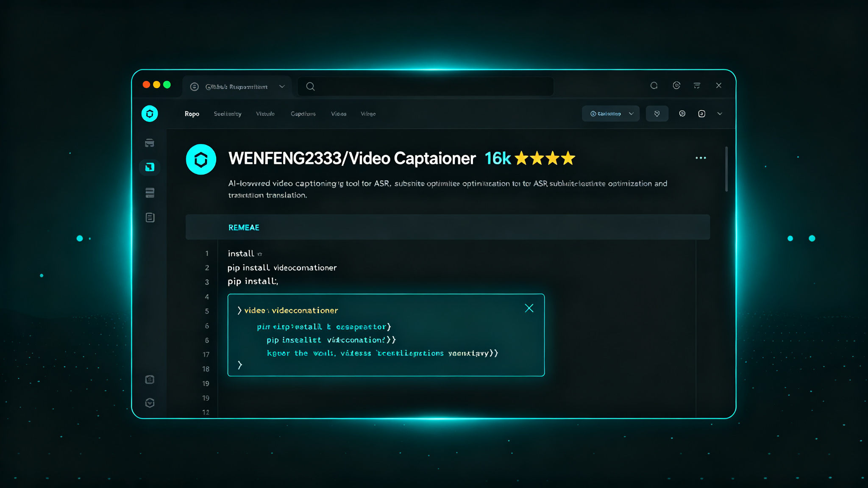The width and height of the screenshot is (868, 488).
Task: Open the document page icon in the sidebar
Action: point(150,217)
